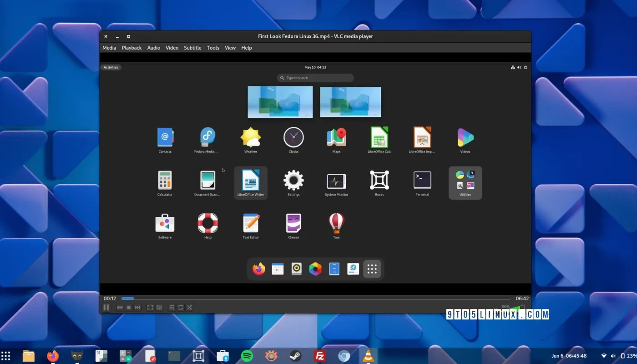The image size is (637, 364).
Task: Select the second workspace thumbnail in video
Action: (x=350, y=102)
